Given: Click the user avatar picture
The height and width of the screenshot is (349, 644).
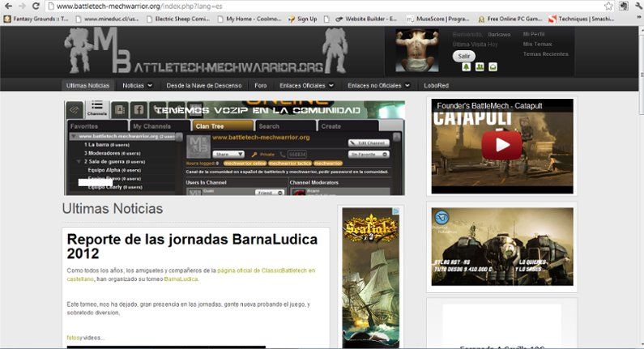Looking at the screenshot, I should pos(417,51).
